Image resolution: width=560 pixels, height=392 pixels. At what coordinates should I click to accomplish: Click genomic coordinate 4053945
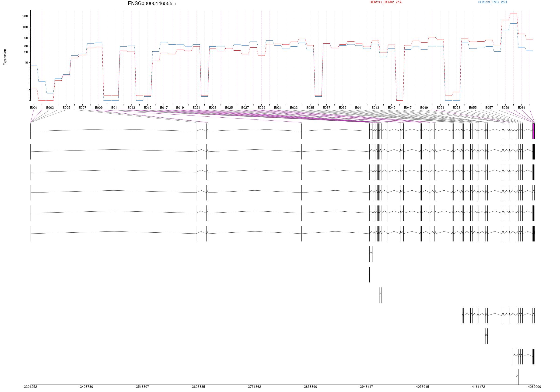click(x=422, y=387)
